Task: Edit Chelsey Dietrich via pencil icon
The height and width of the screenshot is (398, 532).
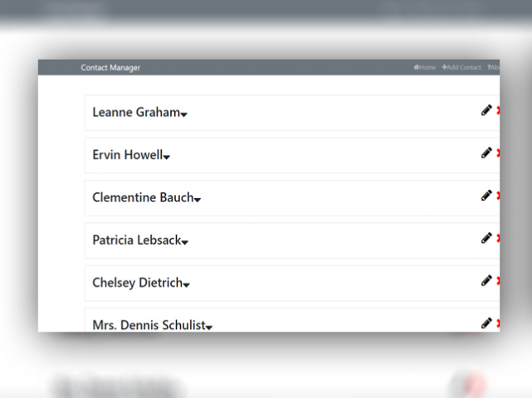Action: 486,281
